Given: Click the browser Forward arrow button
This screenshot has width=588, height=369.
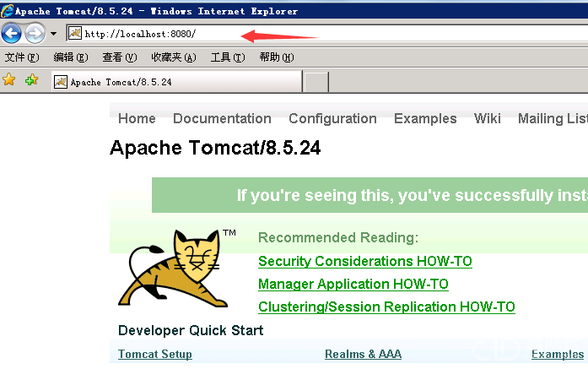Looking at the screenshot, I should coord(35,34).
